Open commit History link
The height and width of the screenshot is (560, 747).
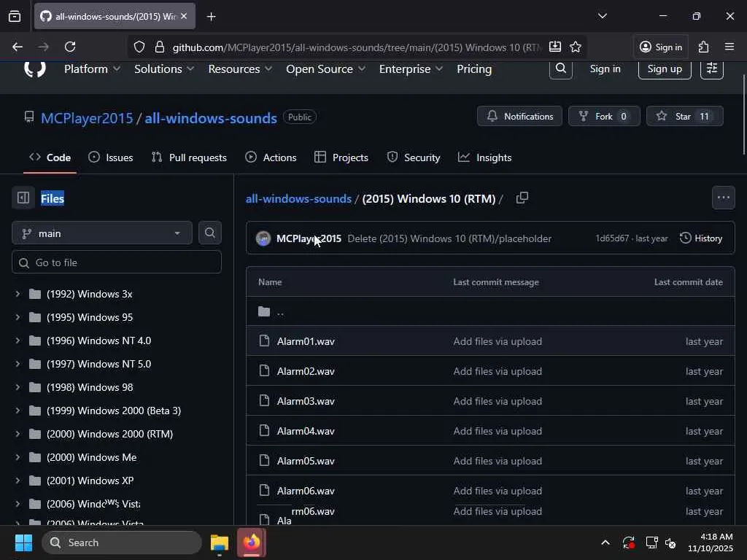701,238
